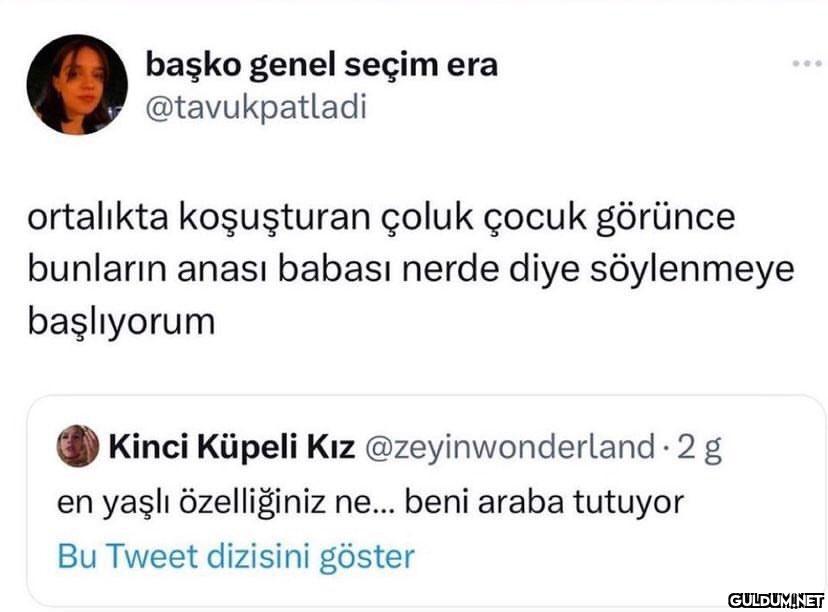This screenshot has height=612, width=828.
Task: Show thread via "Bu Tweet dizisini göster"
Action: coord(236,556)
